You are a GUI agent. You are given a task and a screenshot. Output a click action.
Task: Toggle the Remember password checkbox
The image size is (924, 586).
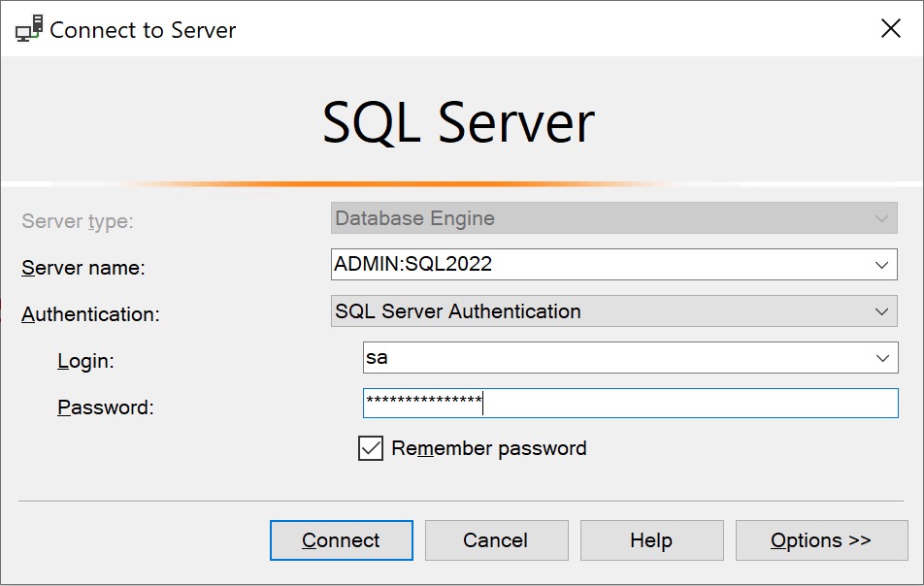pyautogui.click(x=371, y=448)
